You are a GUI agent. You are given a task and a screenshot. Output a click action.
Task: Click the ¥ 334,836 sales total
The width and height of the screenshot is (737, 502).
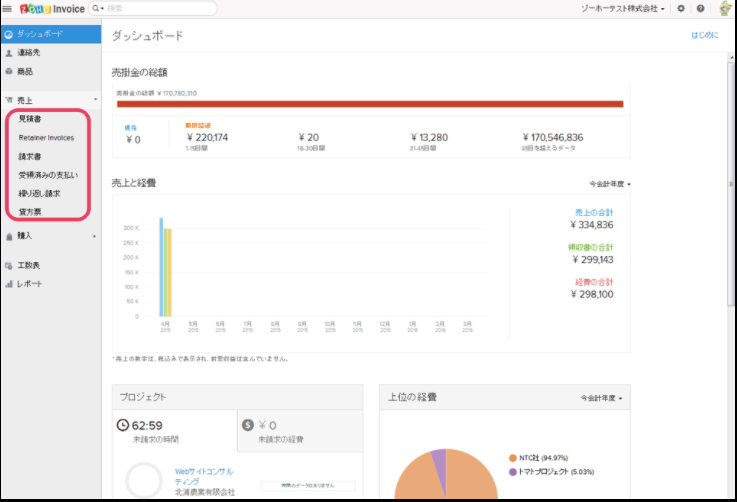click(592, 225)
